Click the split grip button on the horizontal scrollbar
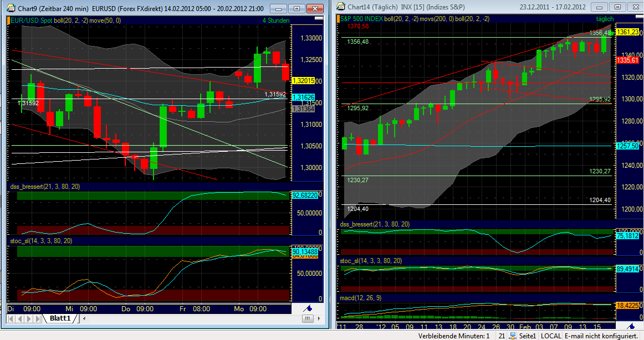 click(x=307, y=318)
